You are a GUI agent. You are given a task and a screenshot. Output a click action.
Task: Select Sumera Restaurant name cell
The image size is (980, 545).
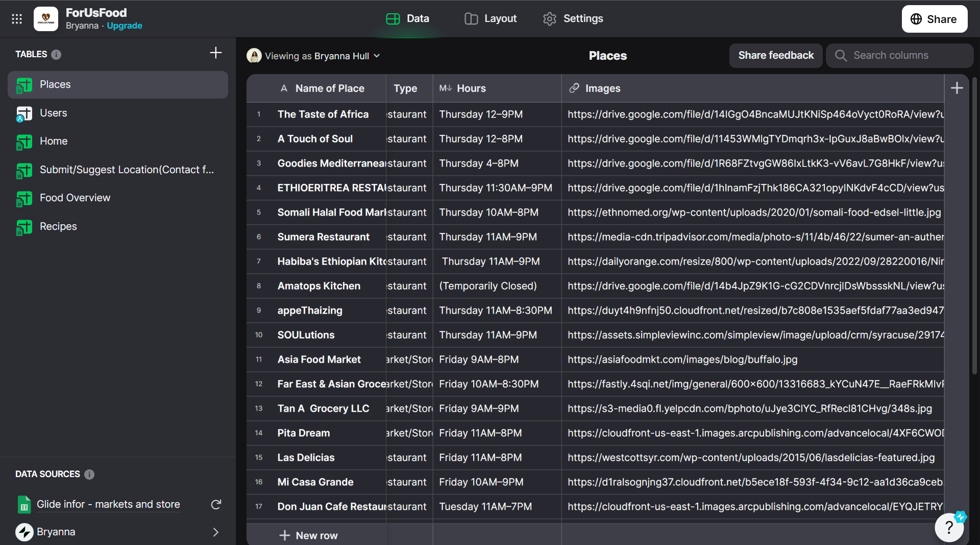coord(328,237)
